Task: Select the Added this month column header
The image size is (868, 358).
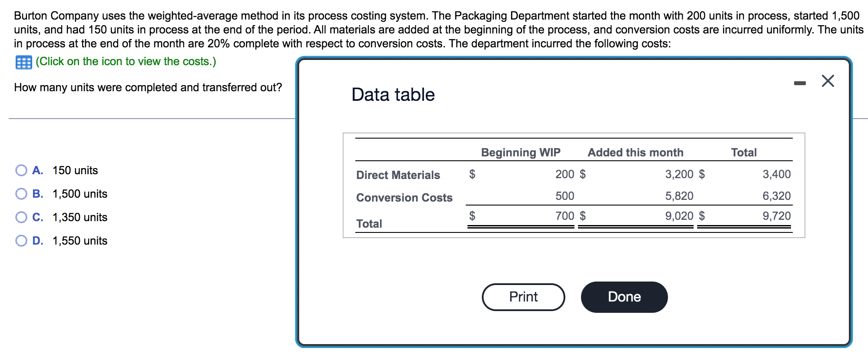Action: 636,152
